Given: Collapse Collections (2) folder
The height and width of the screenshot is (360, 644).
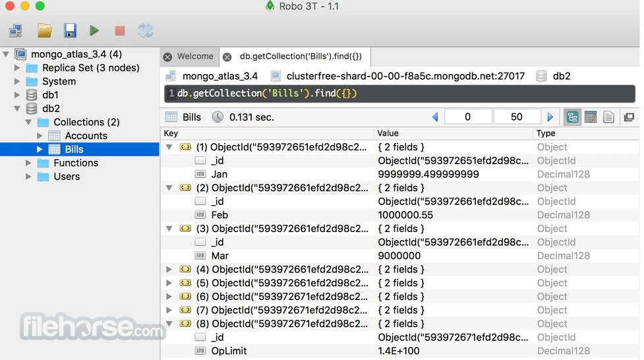Looking at the screenshot, I should pos(28,122).
